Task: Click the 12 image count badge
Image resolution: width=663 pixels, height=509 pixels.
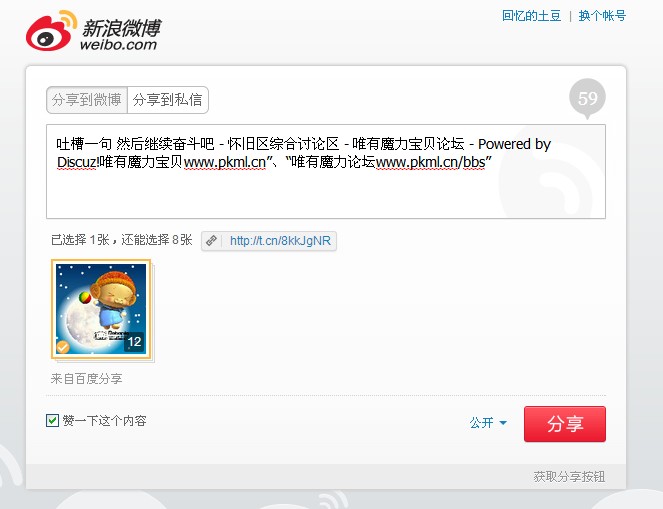Action: [134, 342]
